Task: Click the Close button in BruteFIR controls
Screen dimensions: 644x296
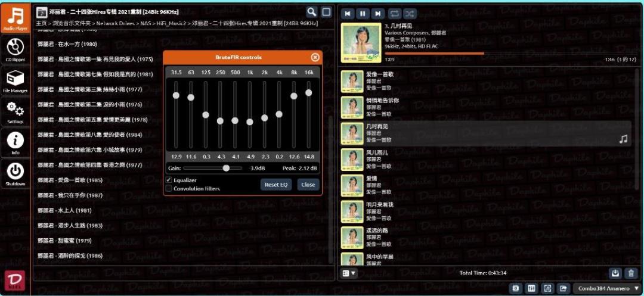Action: click(308, 185)
